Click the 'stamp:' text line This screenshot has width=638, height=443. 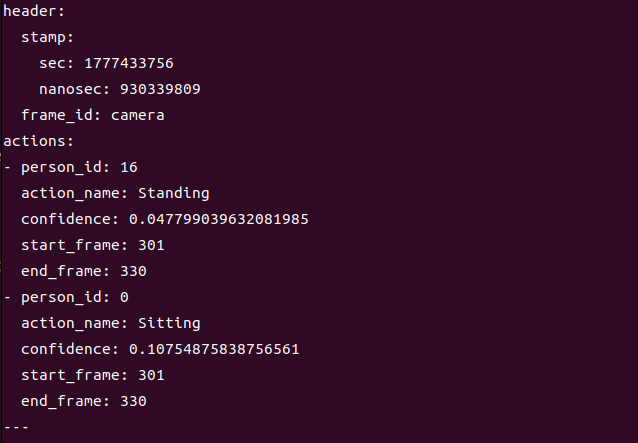(48, 37)
